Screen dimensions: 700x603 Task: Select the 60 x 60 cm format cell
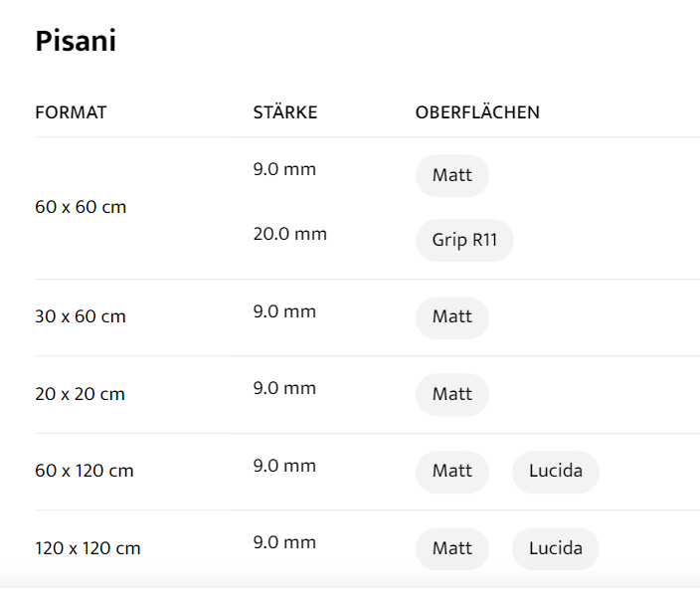(x=81, y=208)
